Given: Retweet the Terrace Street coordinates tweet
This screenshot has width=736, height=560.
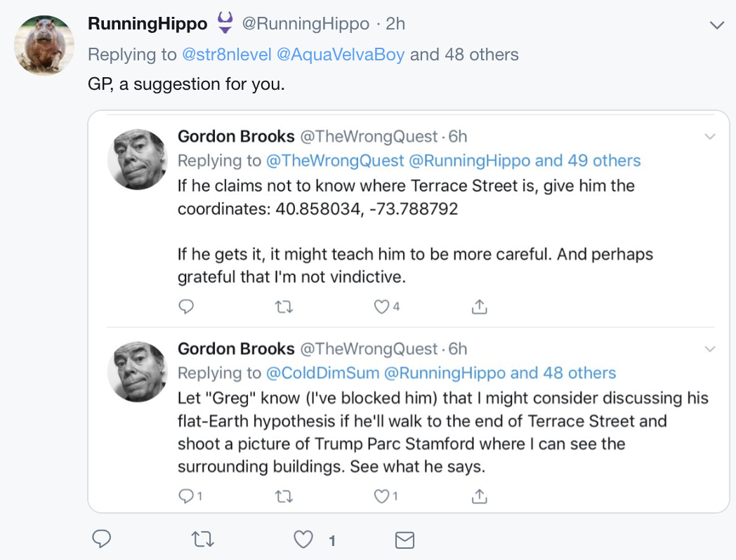Looking at the screenshot, I should tap(284, 307).
